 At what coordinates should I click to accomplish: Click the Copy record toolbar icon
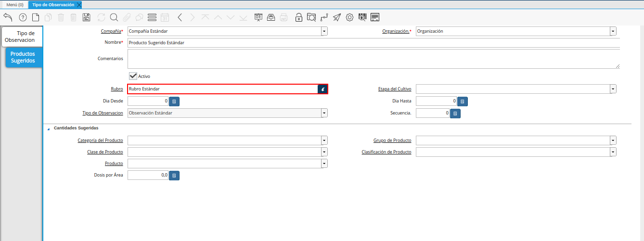coord(48,17)
